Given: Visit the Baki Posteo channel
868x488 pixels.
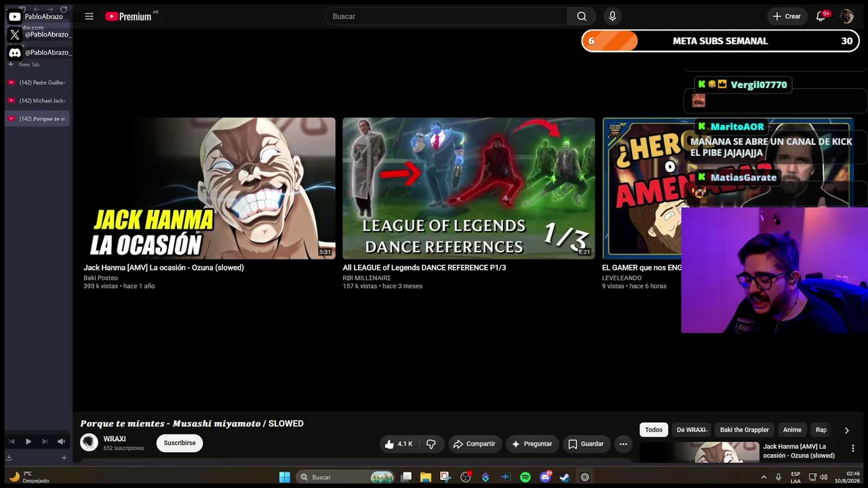Looking at the screenshot, I should [x=100, y=278].
